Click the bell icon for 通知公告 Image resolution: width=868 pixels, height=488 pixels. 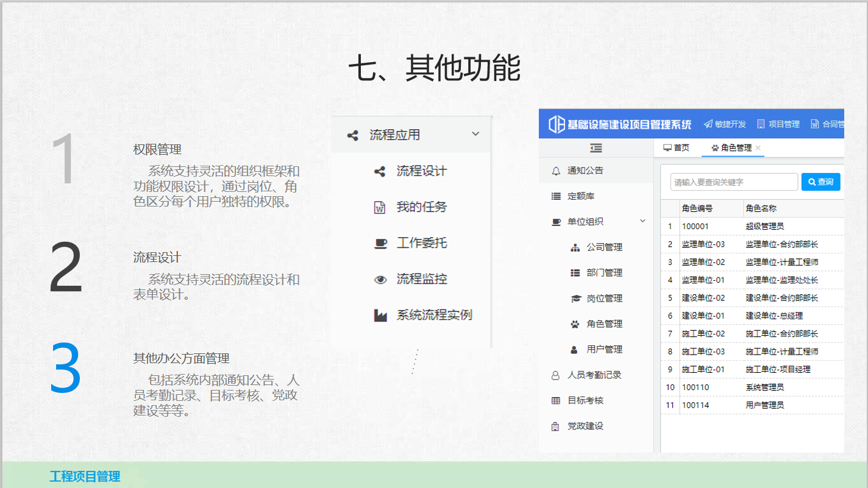click(x=555, y=171)
